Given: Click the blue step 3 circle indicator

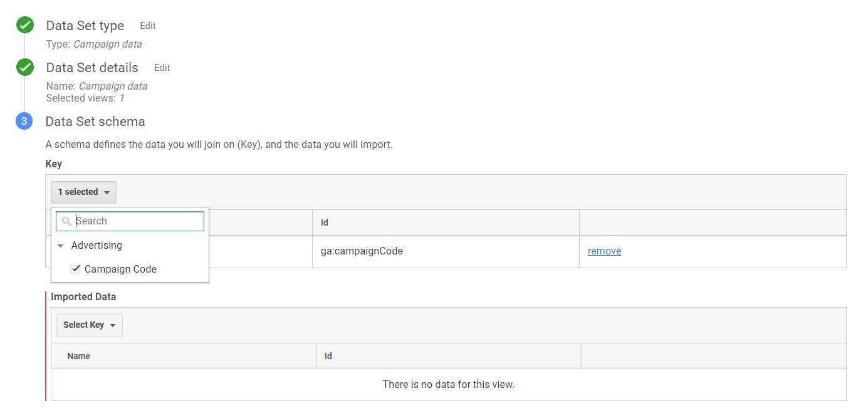Looking at the screenshot, I should 24,121.
